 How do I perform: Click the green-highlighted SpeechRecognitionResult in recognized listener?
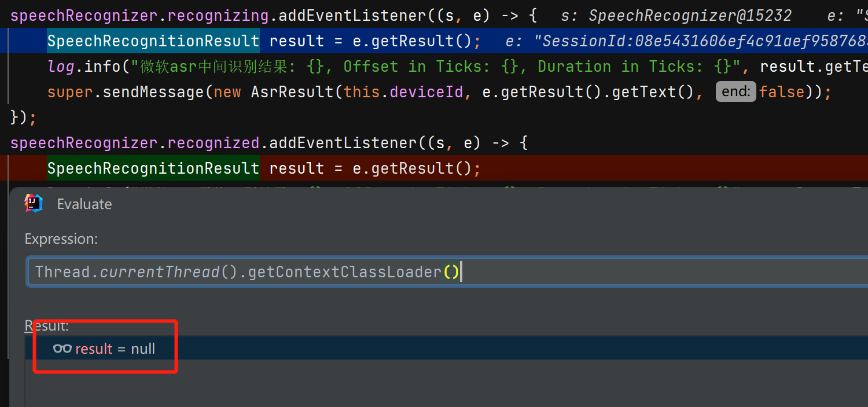[153, 168]
